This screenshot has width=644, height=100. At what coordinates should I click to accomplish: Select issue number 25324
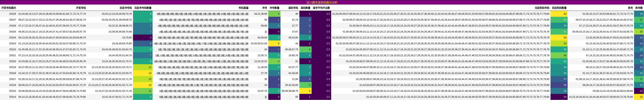[13, 38]
